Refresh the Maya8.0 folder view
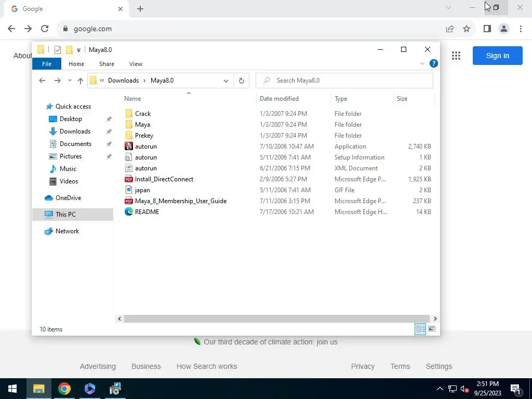The height and width of the screenshot is (399, 532). 241,81
